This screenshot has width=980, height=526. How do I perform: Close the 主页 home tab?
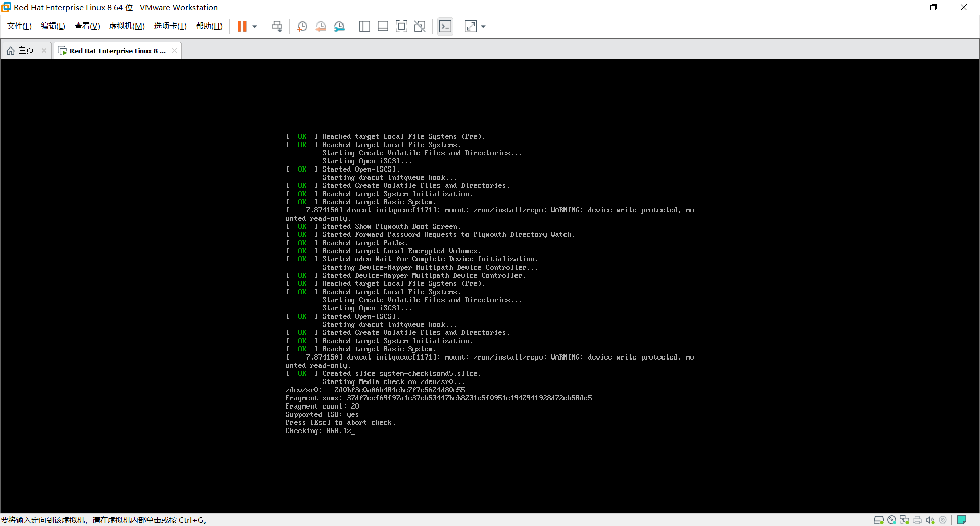[x=44, y=50]
